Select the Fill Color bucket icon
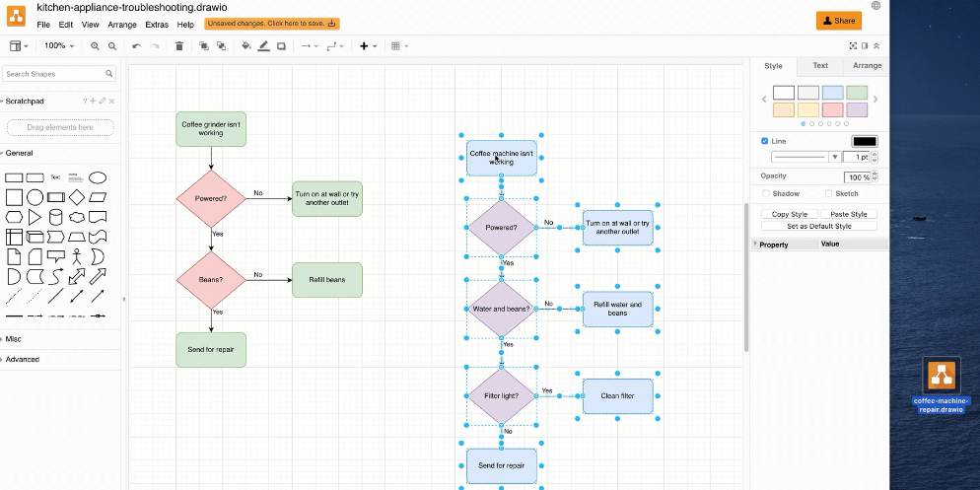 point(245,45)
